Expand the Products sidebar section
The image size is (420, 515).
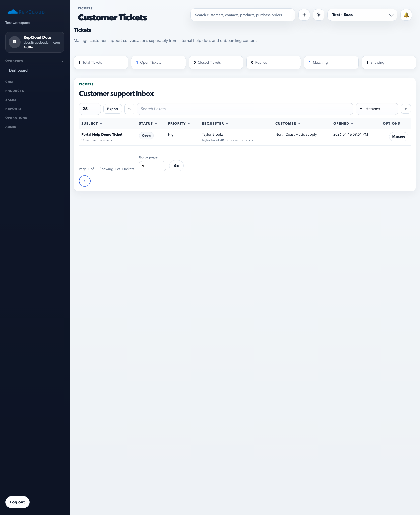pyautogui.click(x=35, y=91)
